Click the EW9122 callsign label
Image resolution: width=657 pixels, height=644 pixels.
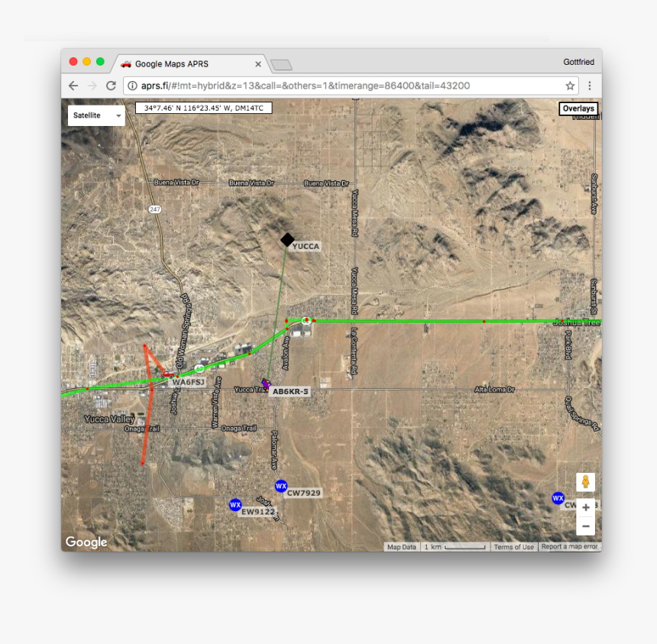point(257,512)
